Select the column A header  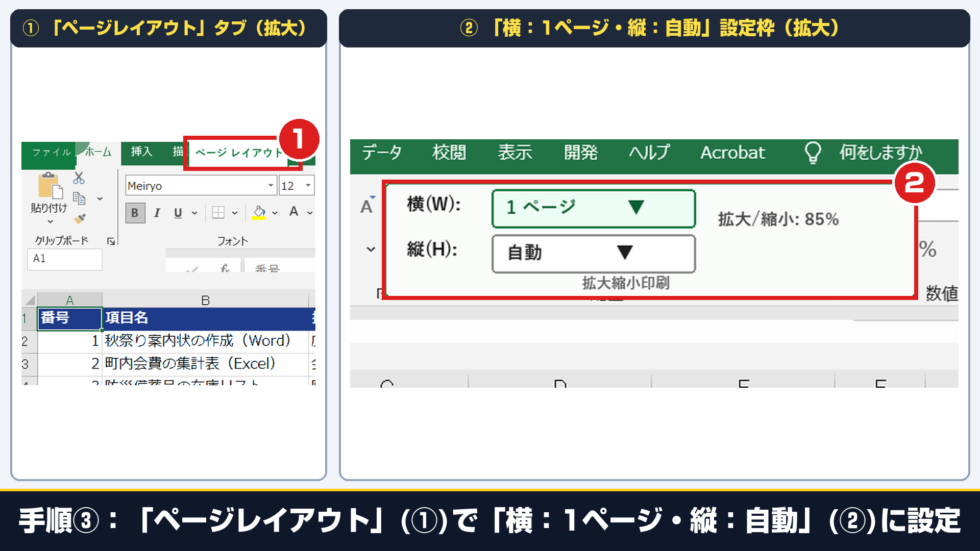point(70,300)
